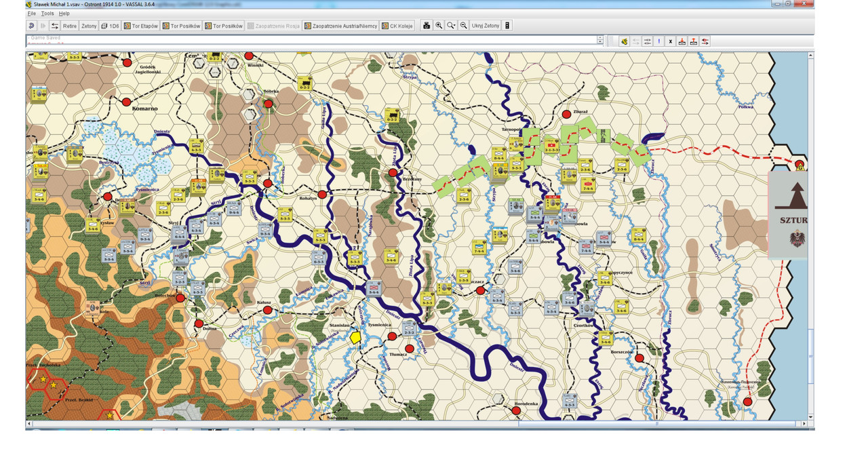
Task: Click the red swap arrows icon
Action: (x=705, y=41)
